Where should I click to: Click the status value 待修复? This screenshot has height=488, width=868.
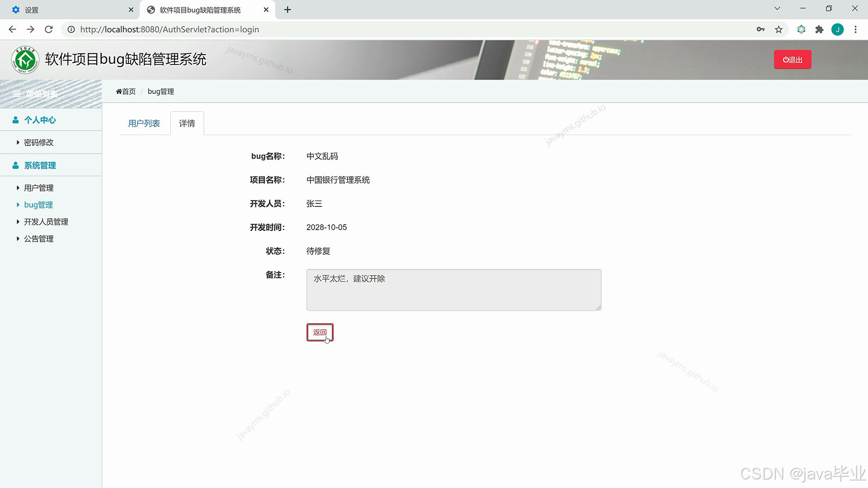[x=318, y=251]
